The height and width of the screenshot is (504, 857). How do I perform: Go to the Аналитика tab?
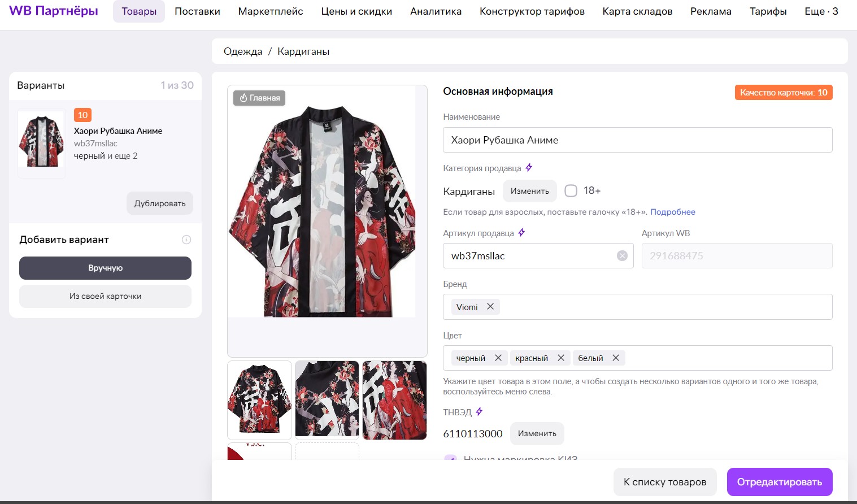(436, 11)
